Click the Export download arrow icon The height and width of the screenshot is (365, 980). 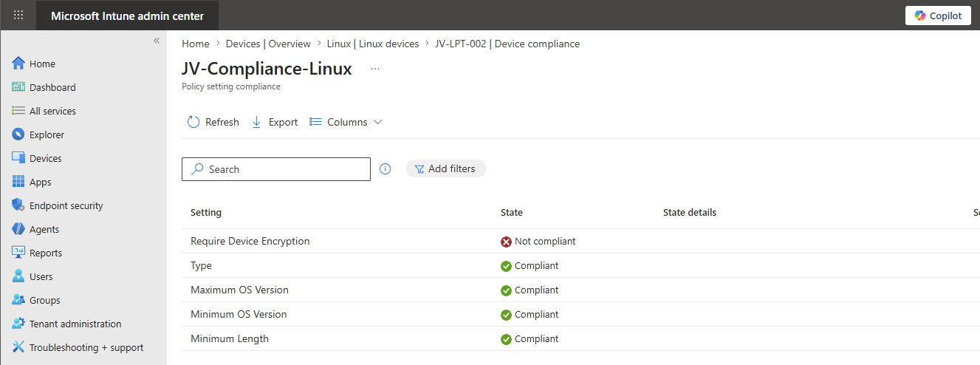257,122
